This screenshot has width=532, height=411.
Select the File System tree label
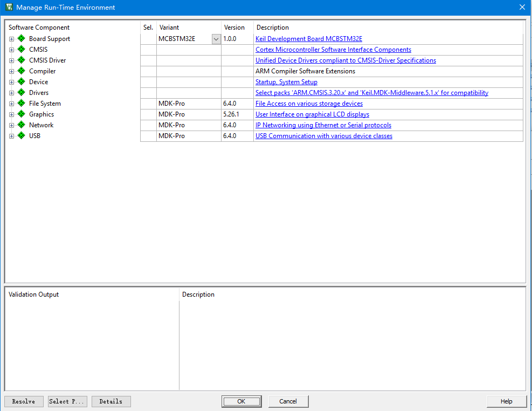pos(45,104)
